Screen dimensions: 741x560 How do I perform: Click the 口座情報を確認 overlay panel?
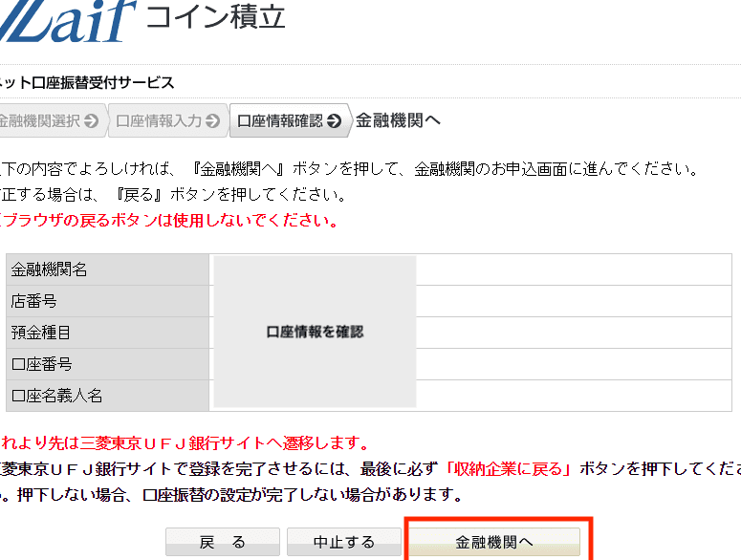pos(315,332)
